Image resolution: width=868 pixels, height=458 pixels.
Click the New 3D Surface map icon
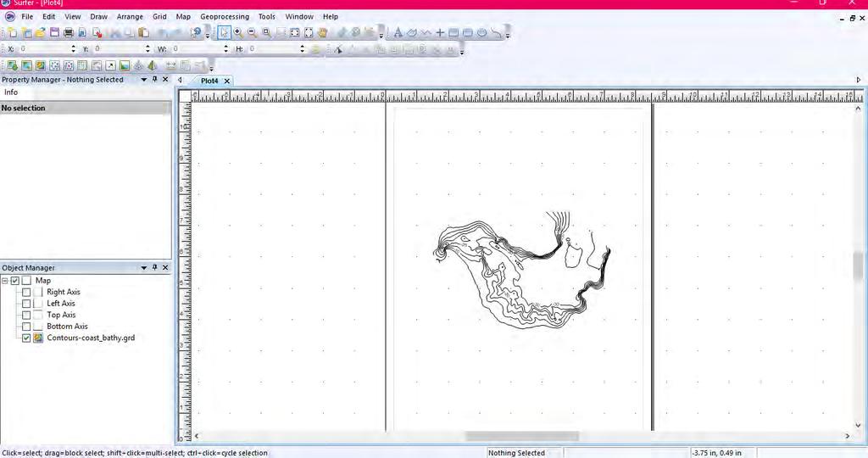[x=153, y=66]
